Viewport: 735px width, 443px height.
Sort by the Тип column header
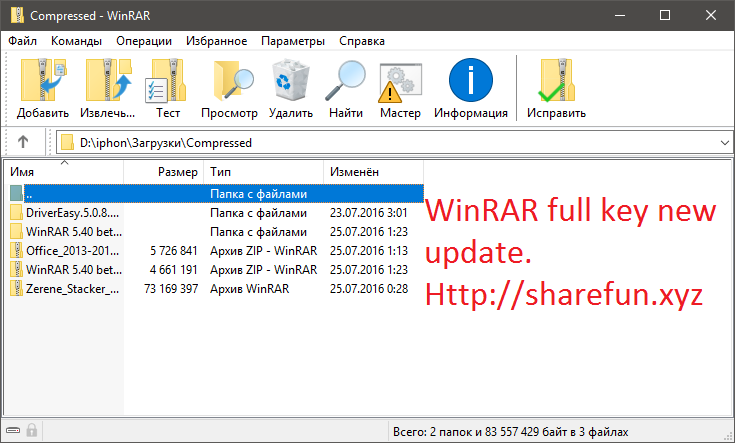[264, 172]
